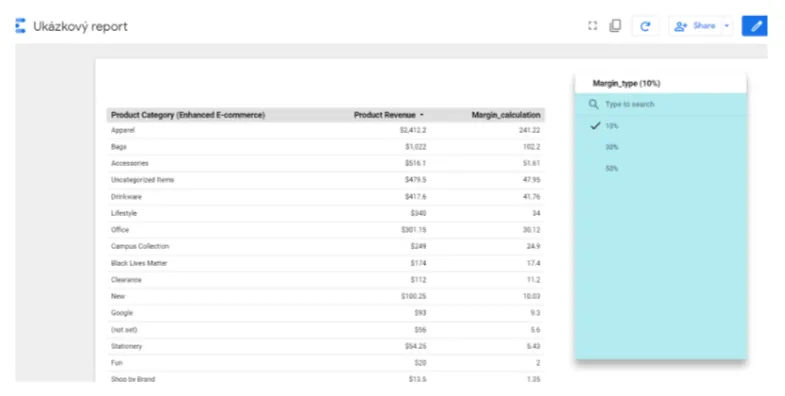Screen dimensions: 785x396
Task: Sort by Margin_calculation column header
Action: [x=506, y=115]
